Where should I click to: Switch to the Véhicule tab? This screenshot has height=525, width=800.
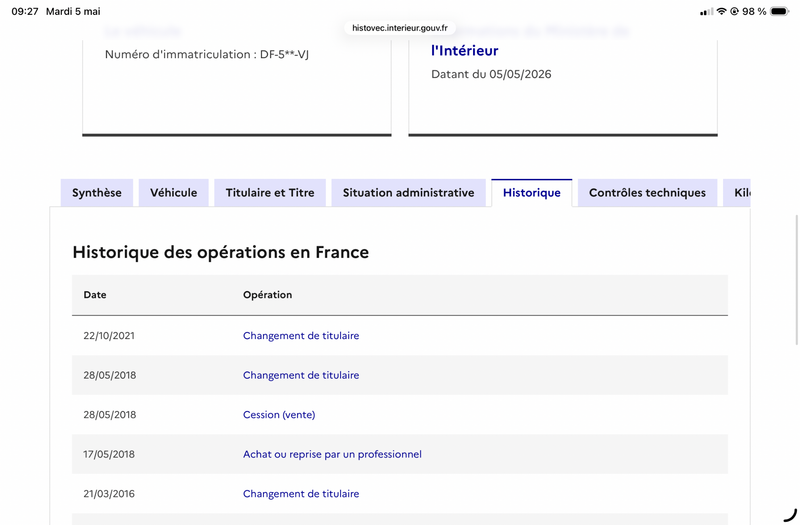point(173,193)
